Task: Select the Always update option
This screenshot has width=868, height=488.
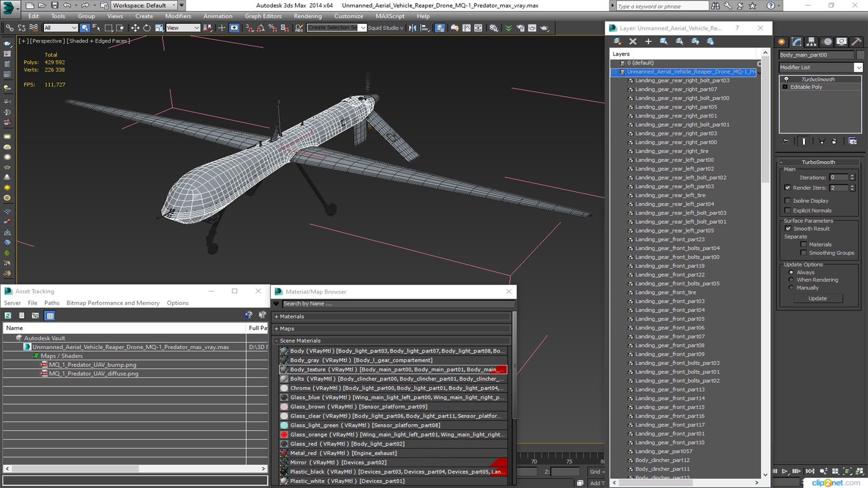Action: coord(791,272)
